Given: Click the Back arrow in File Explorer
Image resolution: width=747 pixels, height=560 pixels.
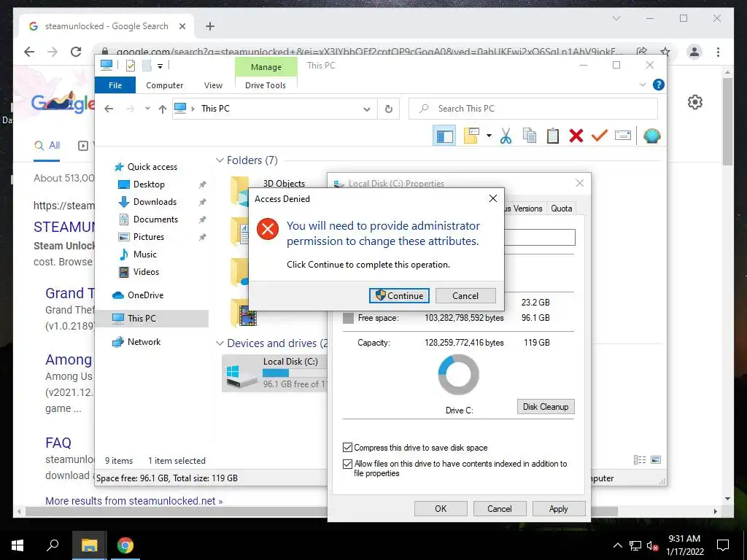Looking at the screenshot, I should (109, 109).
